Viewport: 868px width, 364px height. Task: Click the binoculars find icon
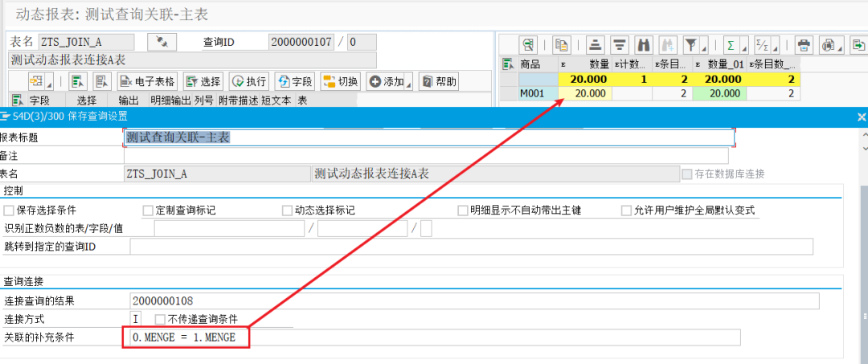tap(643, 44)
